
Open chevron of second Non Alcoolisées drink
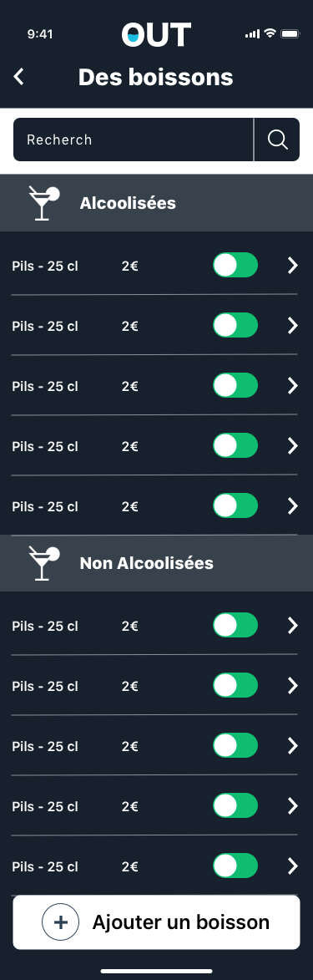point(293,686)
